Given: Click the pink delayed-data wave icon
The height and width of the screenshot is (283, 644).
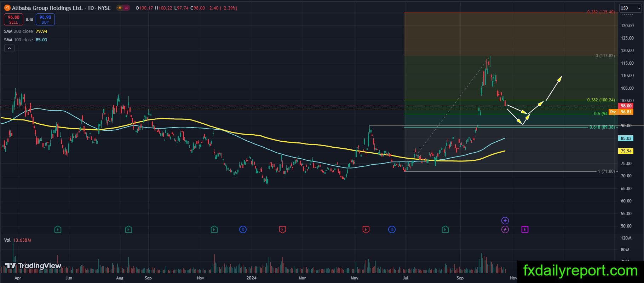Looking at the screenshot, I should tap(126, 8).
